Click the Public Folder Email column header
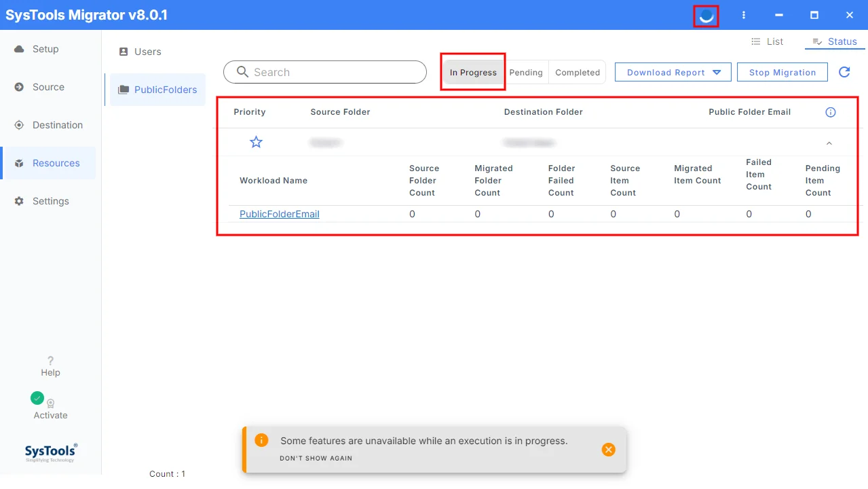This screenshot has height=489, width=868. pyautogui.click(x=750, y=112)
